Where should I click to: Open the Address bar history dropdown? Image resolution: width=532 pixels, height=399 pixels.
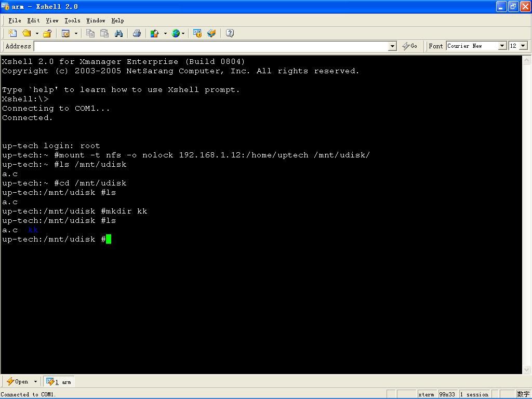tap(392, 46)
